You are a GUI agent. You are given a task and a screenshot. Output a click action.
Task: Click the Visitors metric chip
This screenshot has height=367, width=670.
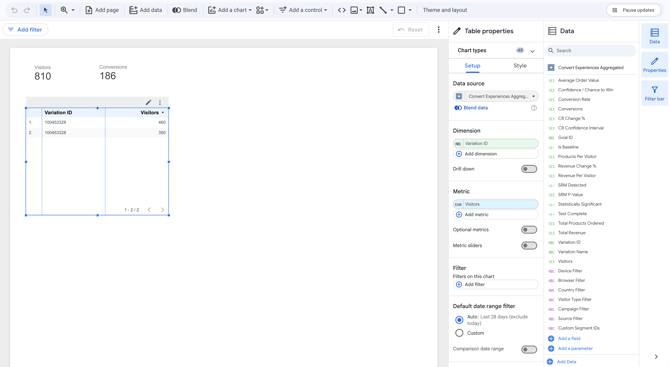[x=496, y=204]
